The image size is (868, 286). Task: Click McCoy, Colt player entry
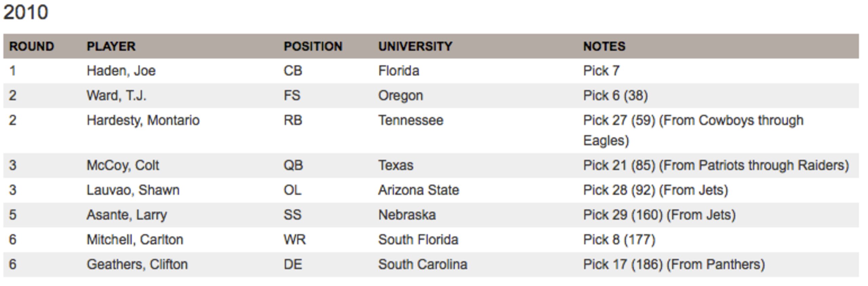(x=123, y=166)
